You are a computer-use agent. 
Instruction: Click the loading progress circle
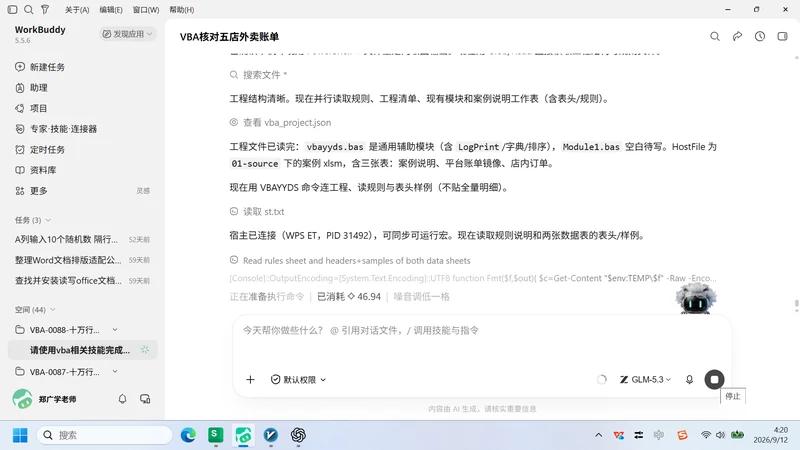point(602,380)
